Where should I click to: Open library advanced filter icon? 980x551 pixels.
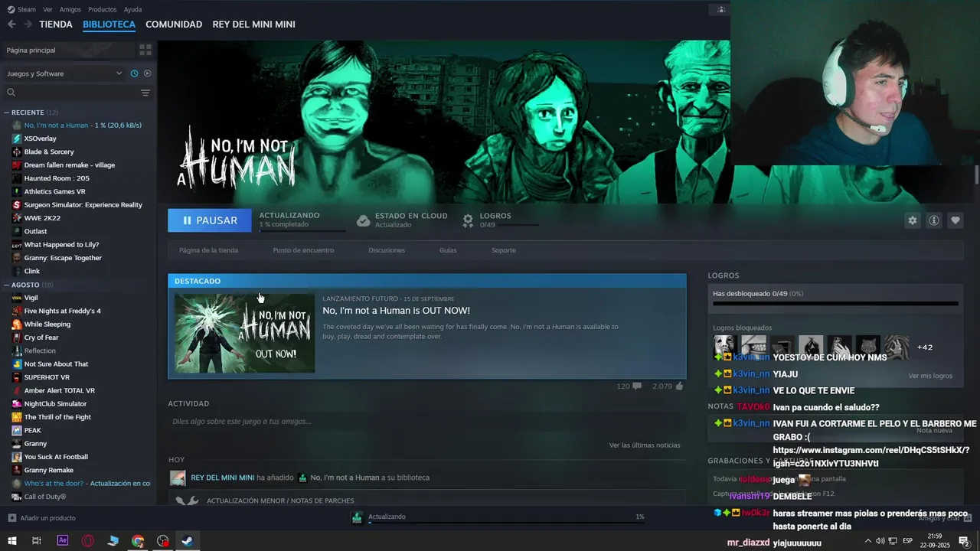pos(145,93)
